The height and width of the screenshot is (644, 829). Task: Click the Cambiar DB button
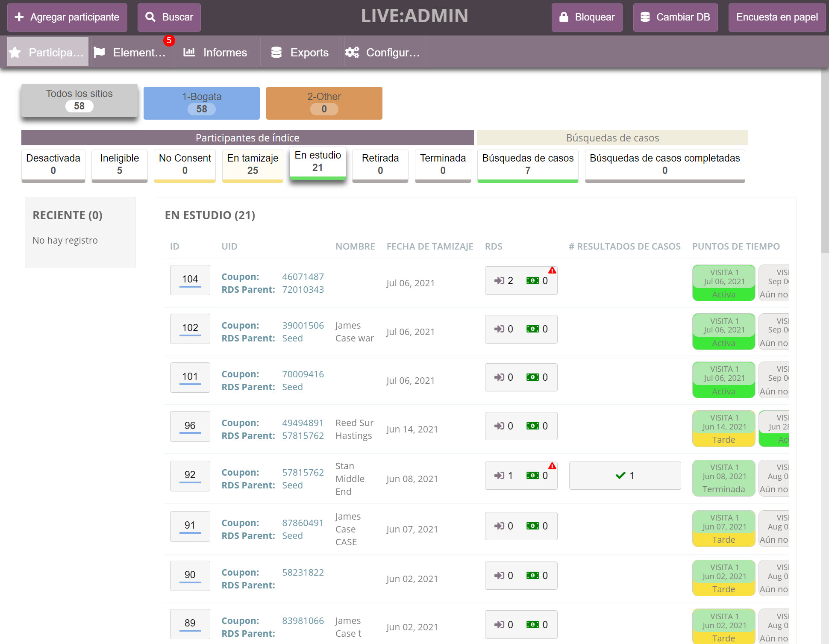tap(675, 17)
